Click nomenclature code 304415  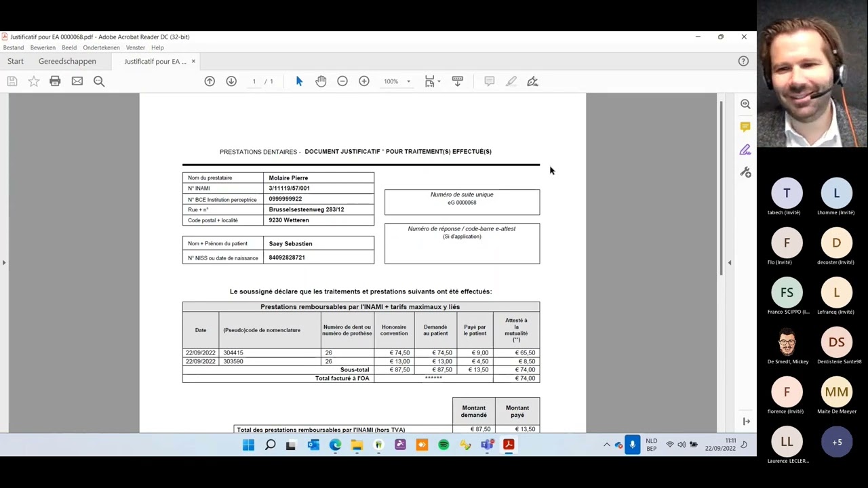(x=233, y=353)
